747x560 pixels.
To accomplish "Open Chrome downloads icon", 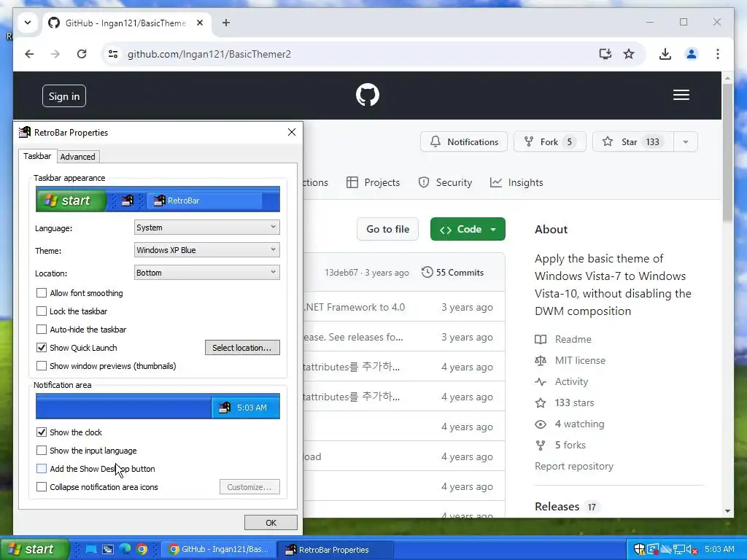I will [665, 54].
